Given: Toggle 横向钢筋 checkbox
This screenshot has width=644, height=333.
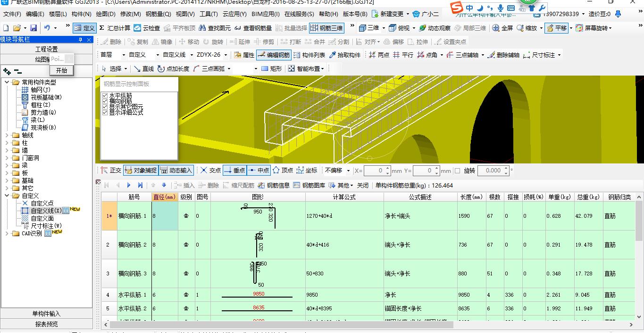Looking at the screenshot, I should pos(105,101).
